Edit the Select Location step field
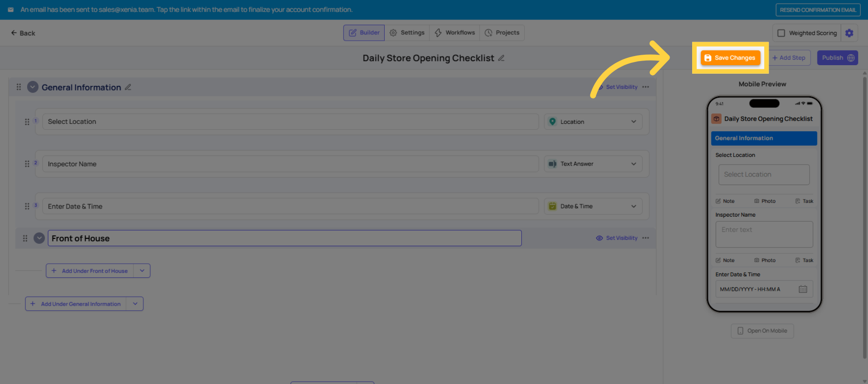The height and width of the screenshot is (384, 868). tap(290, 122)
